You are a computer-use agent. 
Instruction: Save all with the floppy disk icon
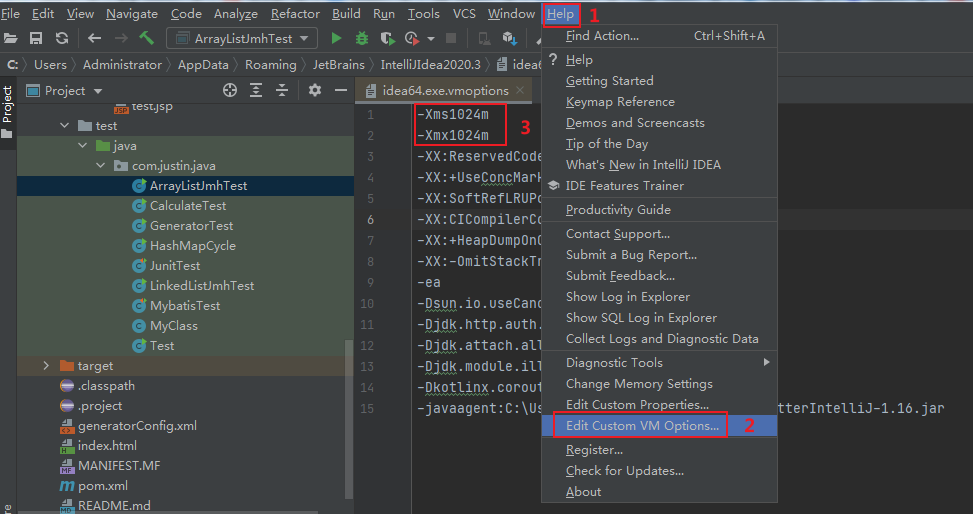coord(36,38)
